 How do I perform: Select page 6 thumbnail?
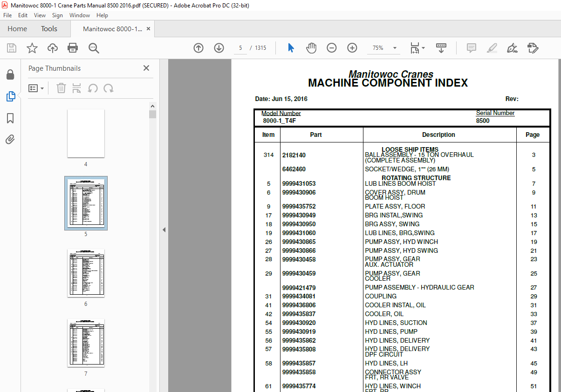(86, 273)
